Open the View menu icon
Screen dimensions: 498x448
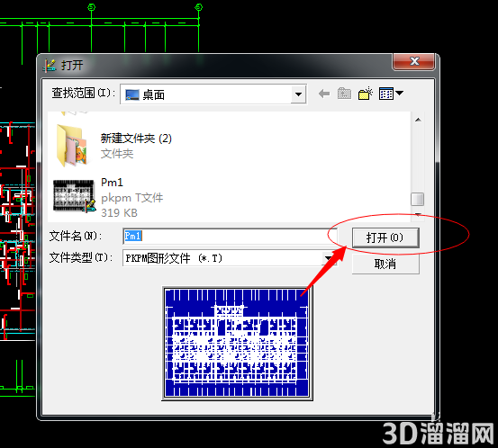(x=391, y=94)
